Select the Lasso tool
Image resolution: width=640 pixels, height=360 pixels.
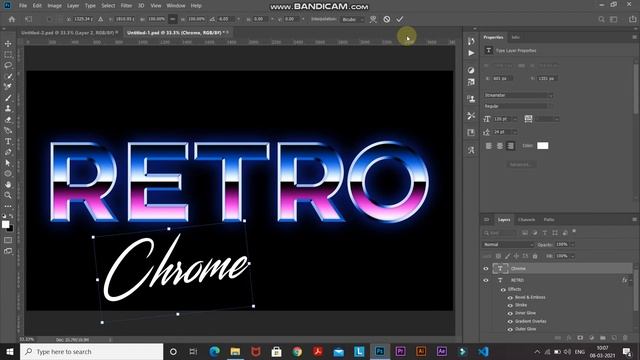click(x=8, y=65)
